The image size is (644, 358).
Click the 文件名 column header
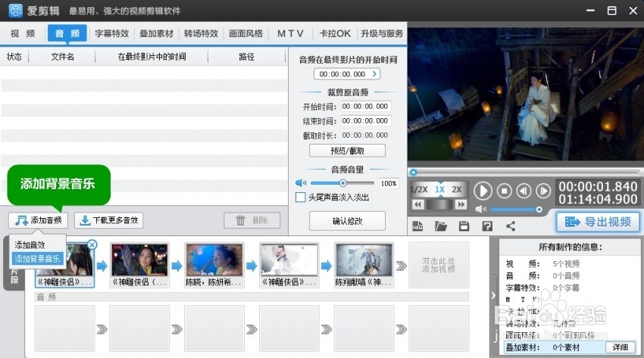pos(62,57)
